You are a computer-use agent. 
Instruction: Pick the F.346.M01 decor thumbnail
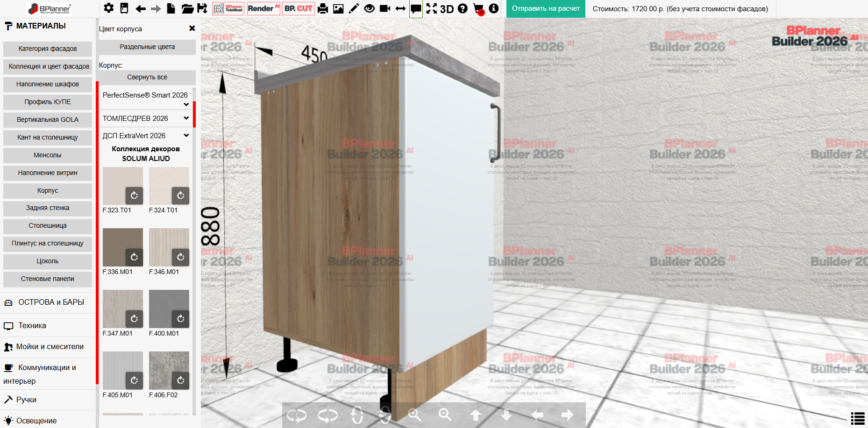(169, 247)
